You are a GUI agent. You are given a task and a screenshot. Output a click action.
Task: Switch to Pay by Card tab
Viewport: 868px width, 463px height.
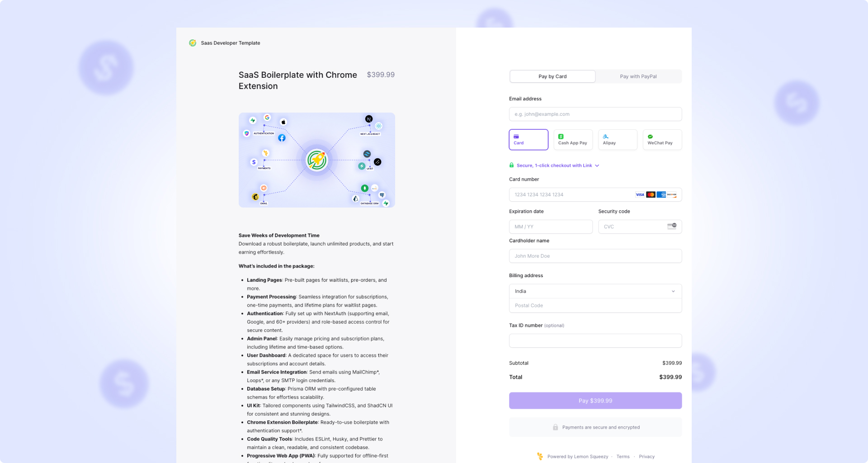pyautogui.click(x=552, y=76)
